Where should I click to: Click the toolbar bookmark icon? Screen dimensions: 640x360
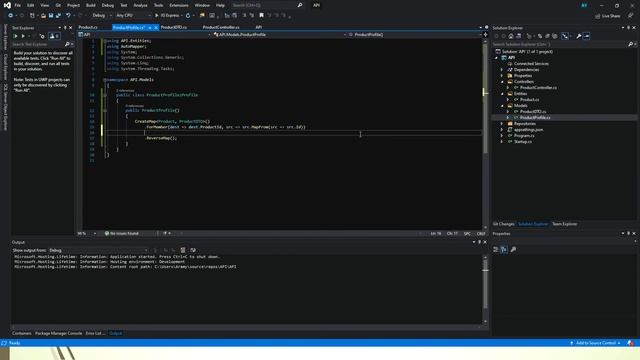tap(261, 16)
